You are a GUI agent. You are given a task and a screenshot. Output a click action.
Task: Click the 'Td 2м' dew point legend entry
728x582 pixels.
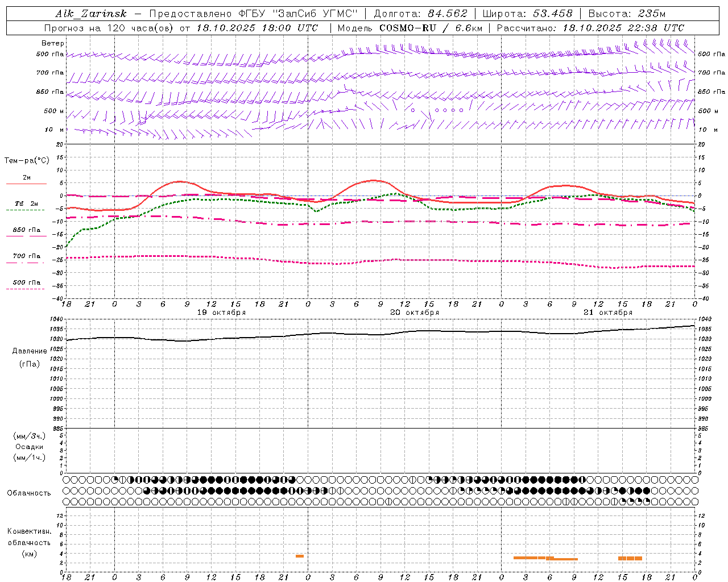[x=27, y=203]
